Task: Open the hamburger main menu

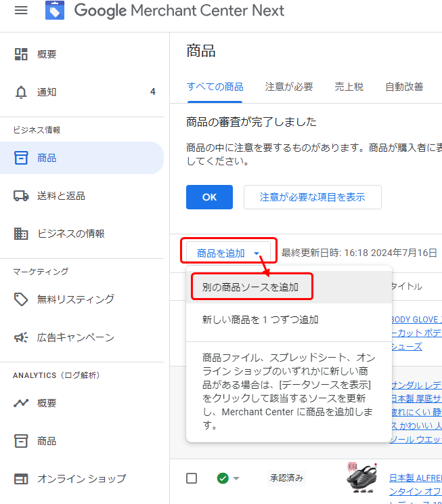Action: click(21, 11)
